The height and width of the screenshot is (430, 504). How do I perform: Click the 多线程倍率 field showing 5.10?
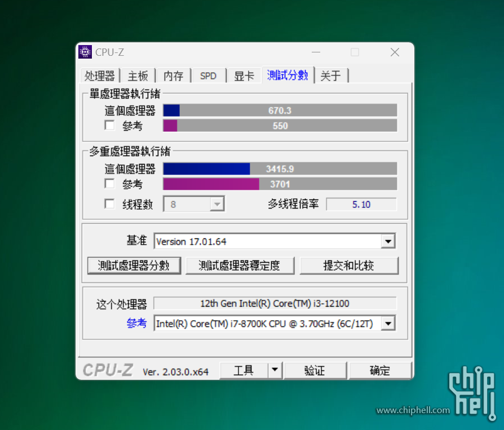[361, 205]
